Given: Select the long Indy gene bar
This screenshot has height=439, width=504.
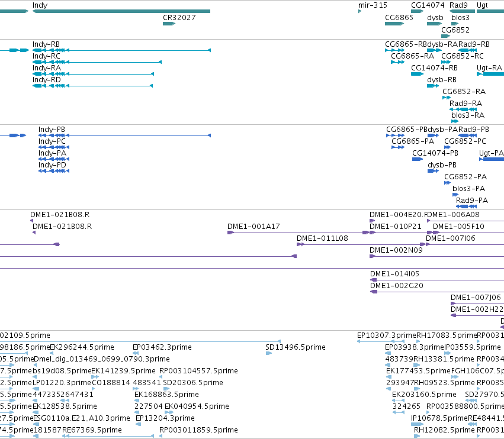Looking at the screenshot, I should 121,11.
